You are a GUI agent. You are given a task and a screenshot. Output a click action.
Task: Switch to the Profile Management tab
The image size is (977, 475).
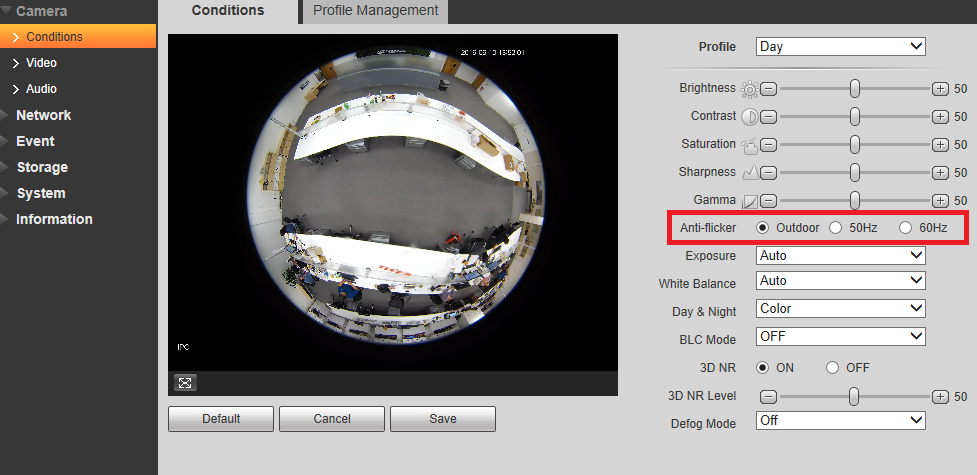pyautogui.click(x=375, y=11)
